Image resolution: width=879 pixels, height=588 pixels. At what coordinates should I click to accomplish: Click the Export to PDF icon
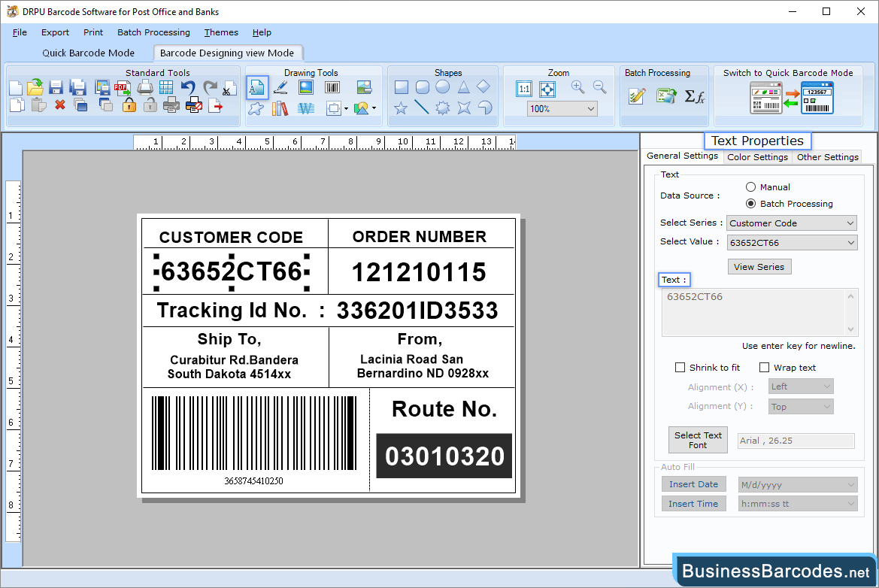coord(123,87)
